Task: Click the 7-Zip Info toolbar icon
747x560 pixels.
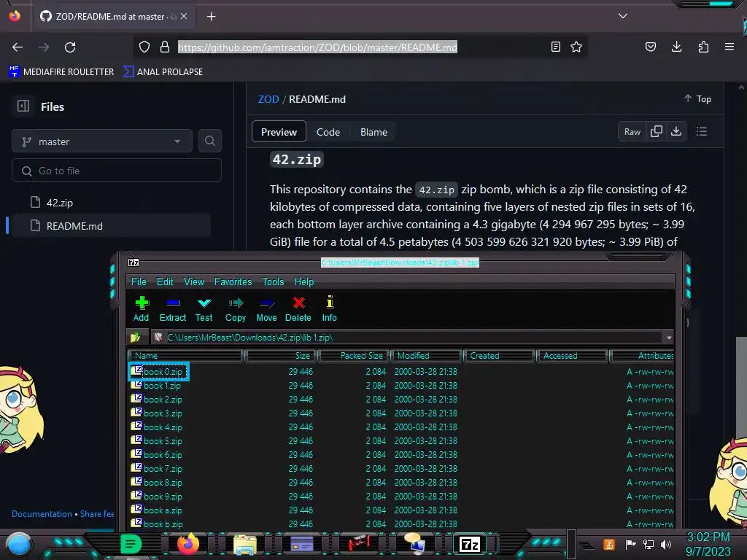Action: (330, 303)
